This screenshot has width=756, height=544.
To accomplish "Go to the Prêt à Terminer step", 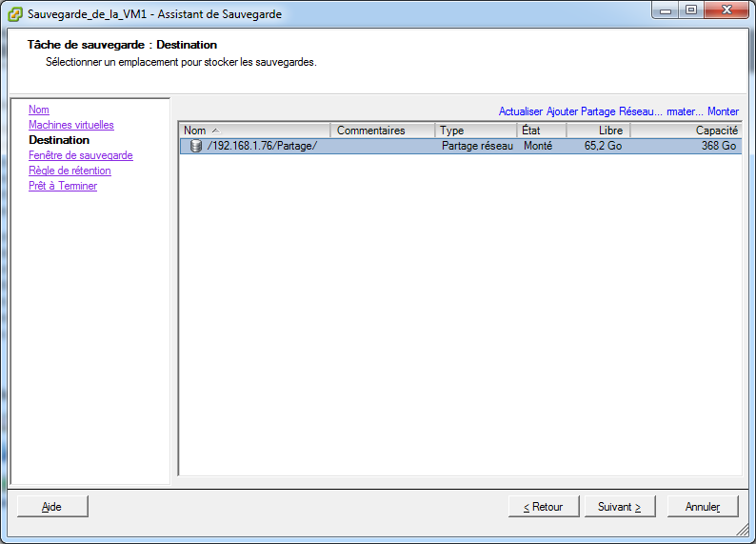I will click(x=63, y=186).
